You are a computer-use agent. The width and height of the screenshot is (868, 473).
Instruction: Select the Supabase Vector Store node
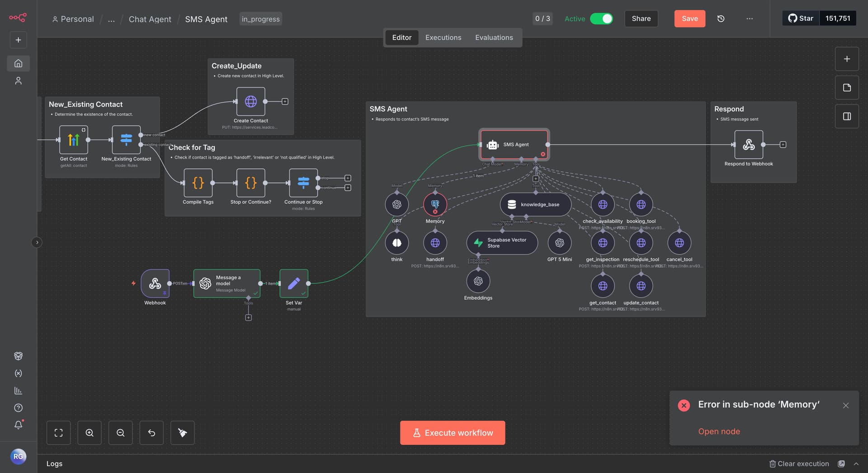pyautogui.click(x=502, y=243)
